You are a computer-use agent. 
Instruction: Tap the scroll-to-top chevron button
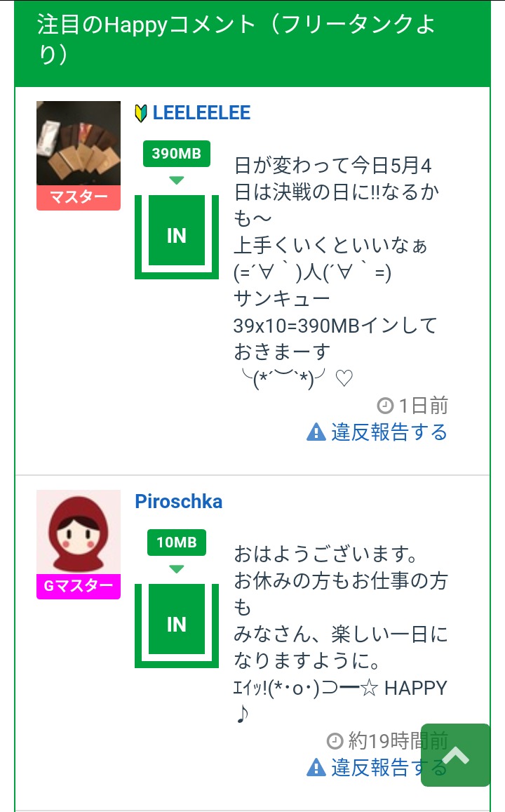pos(455,755)
